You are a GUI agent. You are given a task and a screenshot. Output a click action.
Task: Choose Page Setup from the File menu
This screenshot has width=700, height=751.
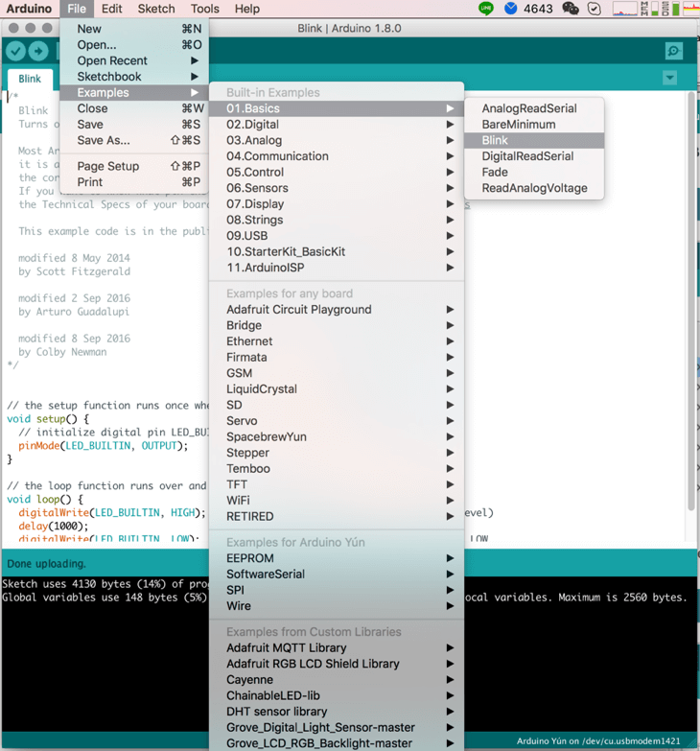(134, 166)
